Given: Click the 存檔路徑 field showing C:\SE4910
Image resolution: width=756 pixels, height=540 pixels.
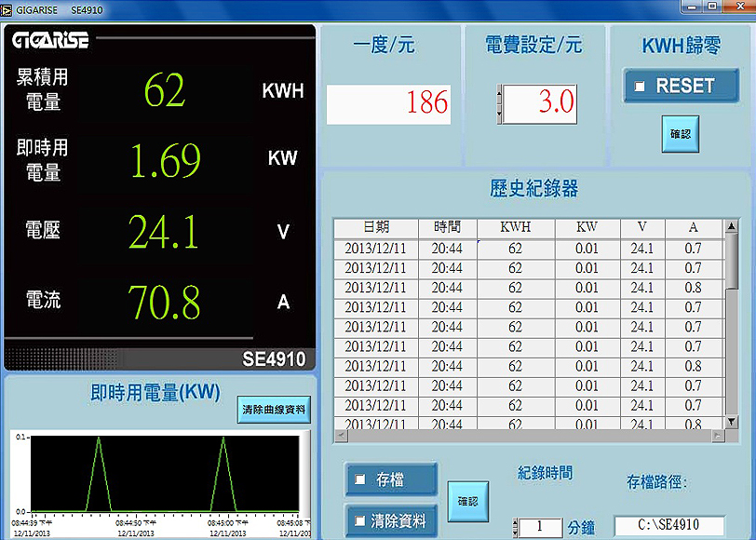Looking at the screenshot, I should 669,524.
